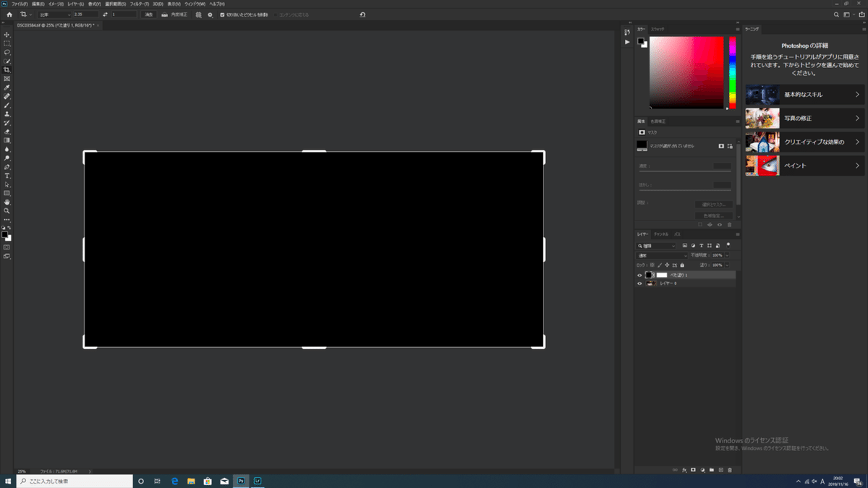
Task: Toggle lock image pixels brush icon
Action: (660, 265)
